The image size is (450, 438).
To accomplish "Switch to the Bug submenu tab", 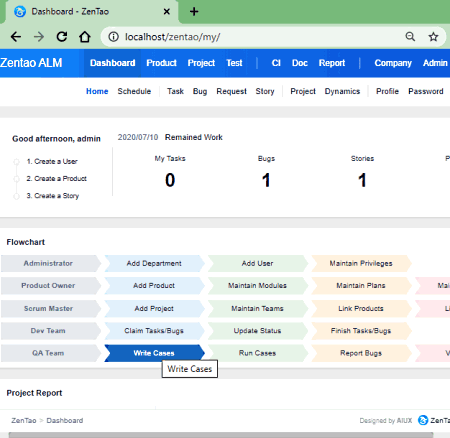I will pyautogui.click(x=200, y=91).
